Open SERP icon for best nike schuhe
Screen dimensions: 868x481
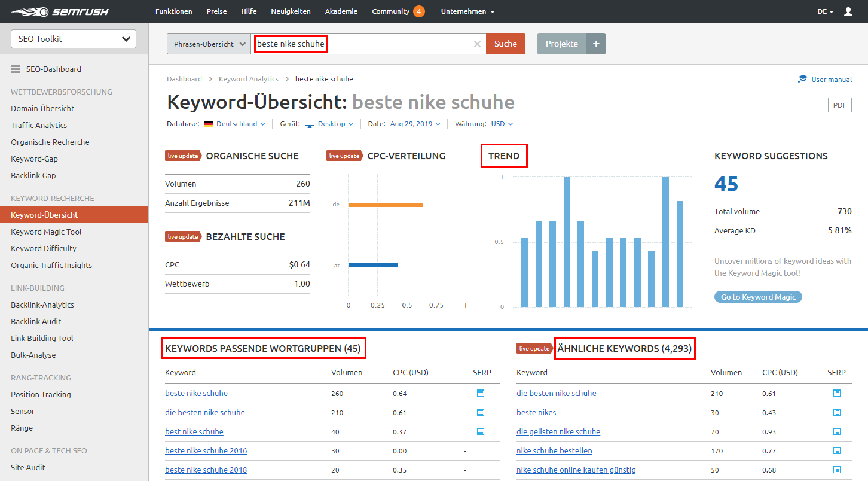(480, 431)
